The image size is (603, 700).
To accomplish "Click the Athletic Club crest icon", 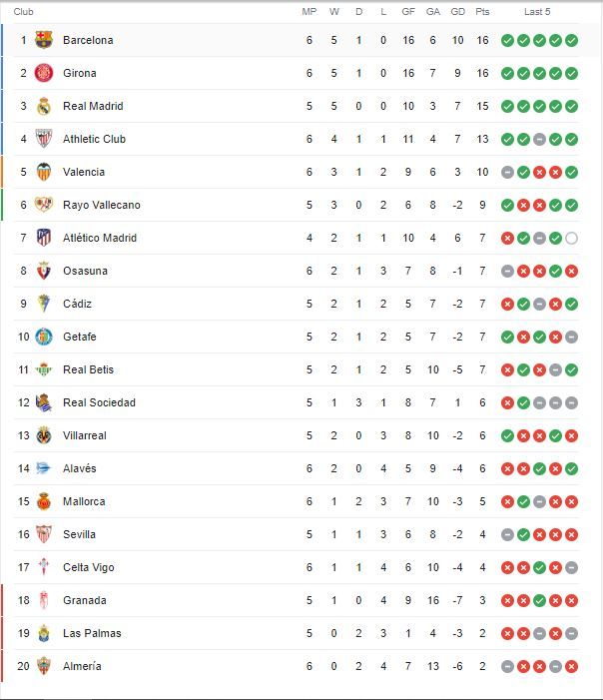I will pos(44,139).
